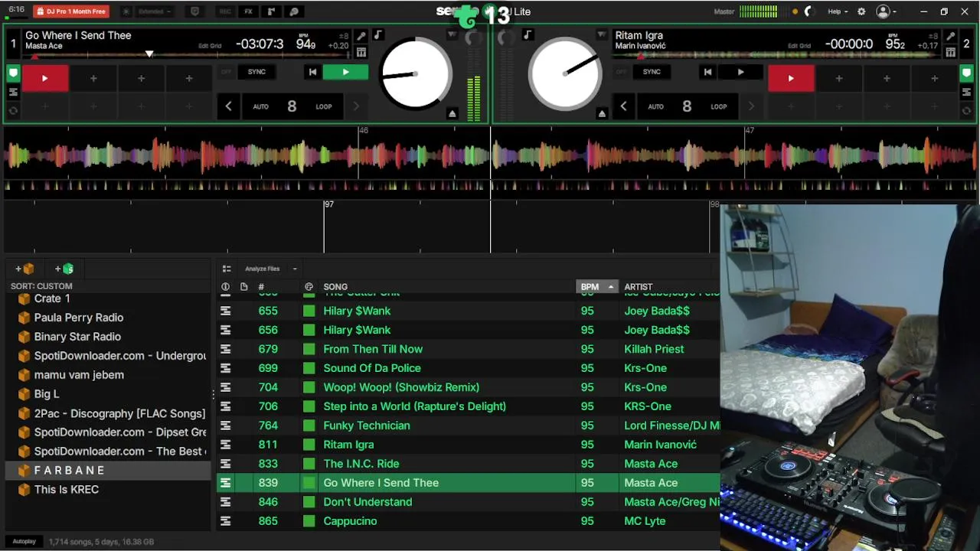The height and width of the screenshot is (551, 980).
Task: Trigger red cue point 1 on deck 1
Action: (44, 78)
